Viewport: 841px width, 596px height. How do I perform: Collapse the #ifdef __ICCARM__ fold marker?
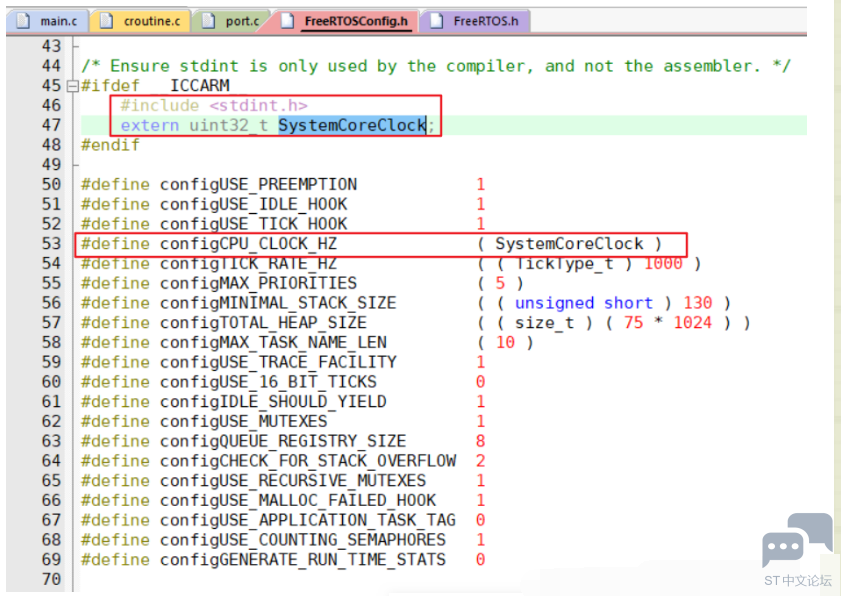[72, 86]
